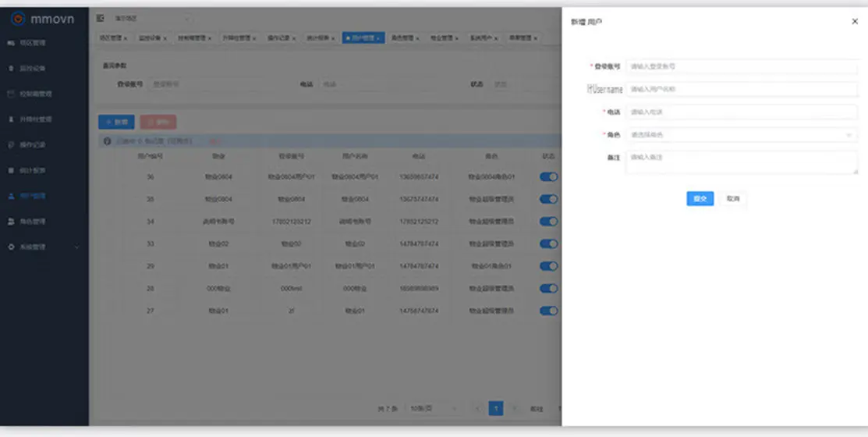The image size is (868, 437).
Task: Click the sidebar collapse icon in header
Action: point(100,17)
